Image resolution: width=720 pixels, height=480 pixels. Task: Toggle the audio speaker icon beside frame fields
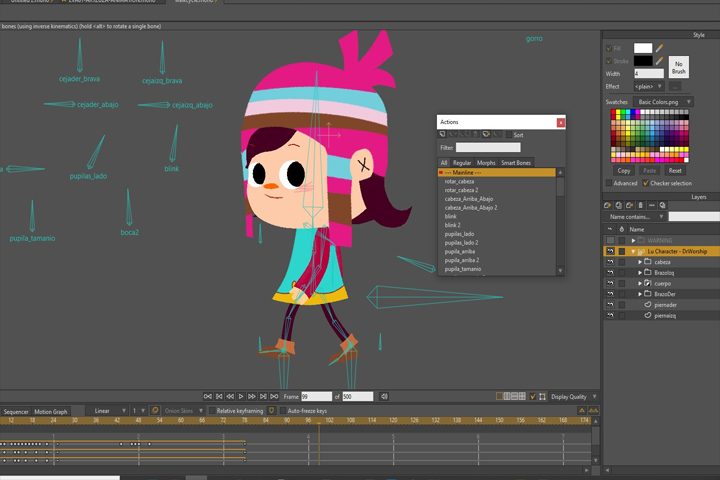tap(384, 396)
